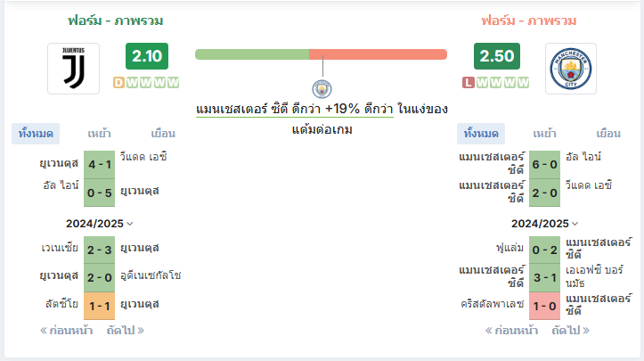Click the Juventus club logo
Image resolution: width=644 pixels, height=361 pixels.
[74, 69]
